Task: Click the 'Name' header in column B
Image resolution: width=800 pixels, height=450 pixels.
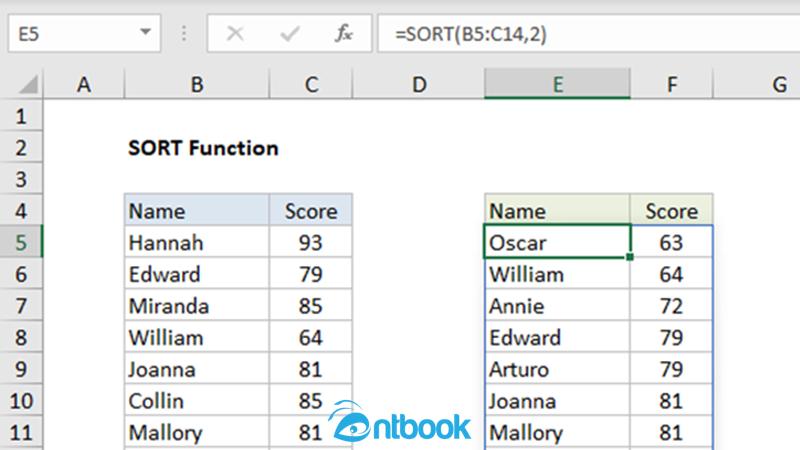Action: pyautogui.click(x=197, y=211)
